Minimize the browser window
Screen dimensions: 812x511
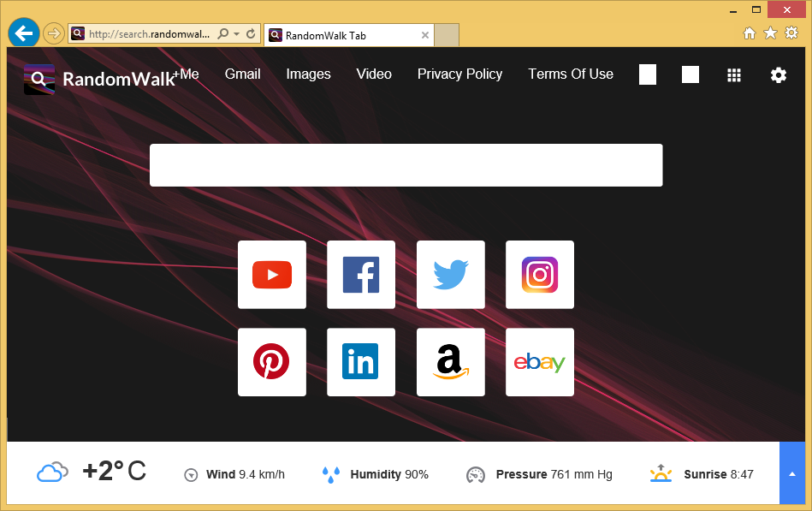[733, 10]
